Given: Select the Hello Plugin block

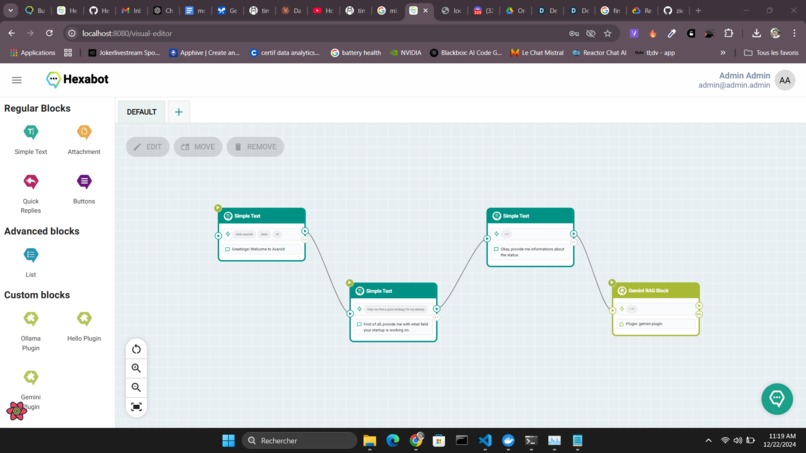Looking at the screenshot, I should click(84, 327).
